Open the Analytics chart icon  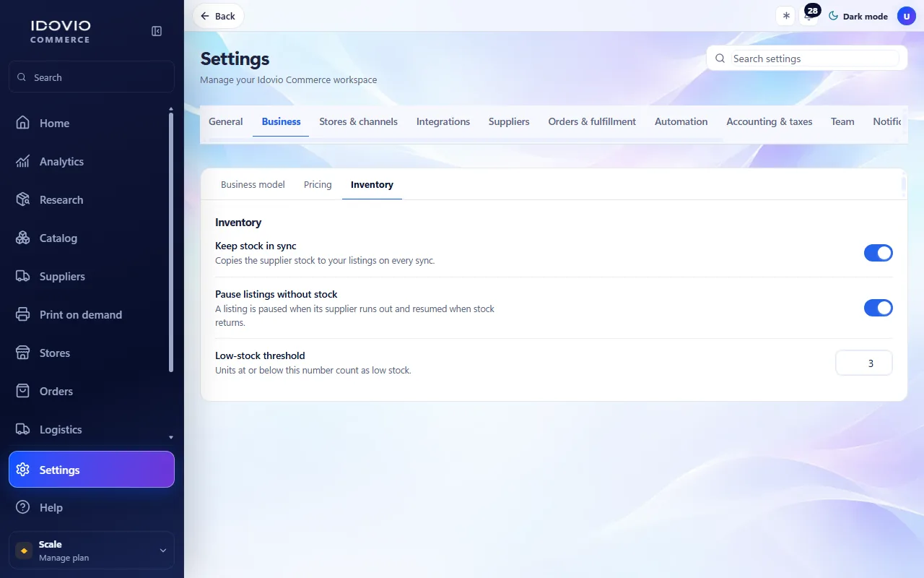tap(23, 161)
